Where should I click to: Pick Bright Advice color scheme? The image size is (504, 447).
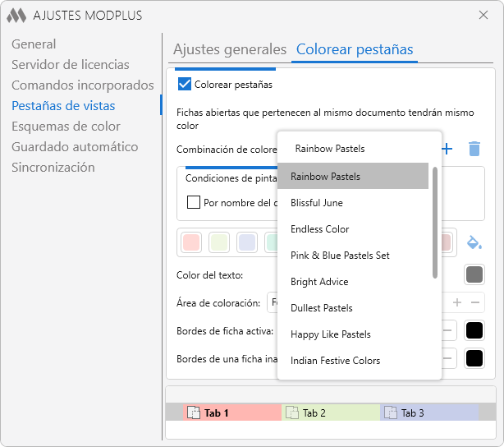click(353, 282)
